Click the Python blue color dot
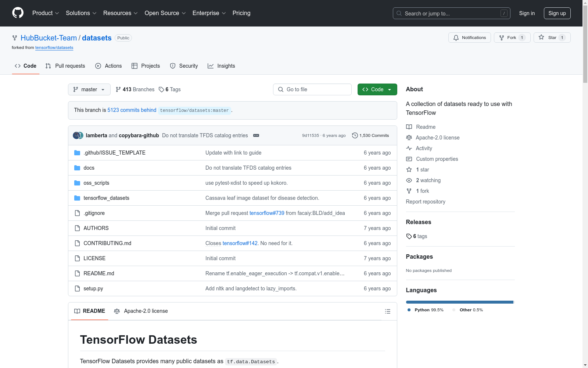Screen dimensions: 588x368 click(x=409, y=310)
